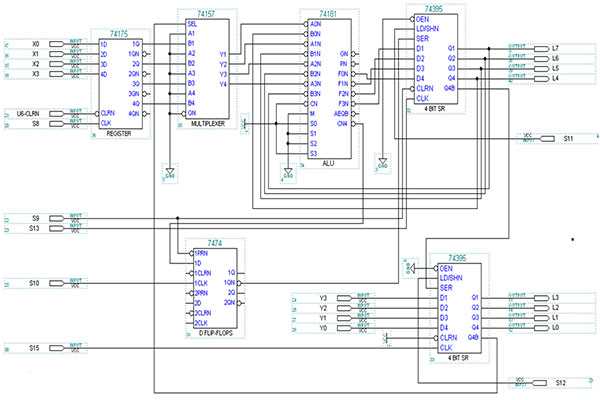
Task: Pick the S15 input pin symbol
Action: click(57, 348)
